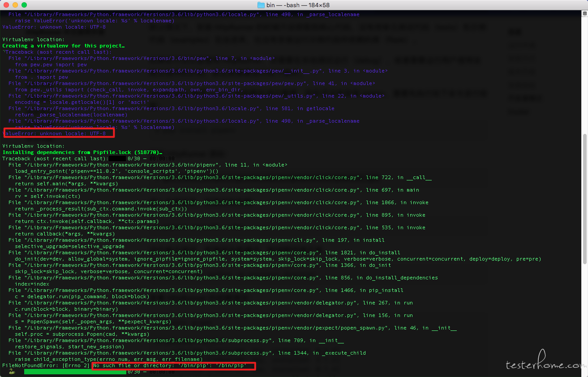Click the traceback line for pew/pew.py, line 41
The image size is (588, 377).
pos(192,83)
